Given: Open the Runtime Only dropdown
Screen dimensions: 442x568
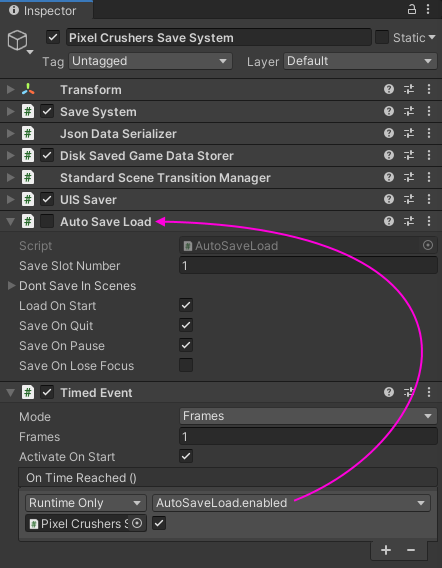Looking at the screenshot, I should (x=86, y=503).
